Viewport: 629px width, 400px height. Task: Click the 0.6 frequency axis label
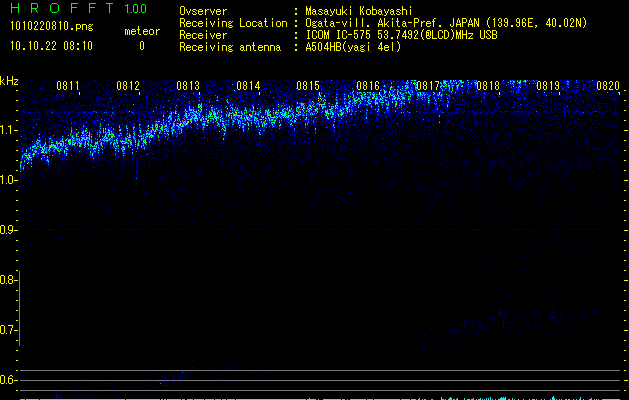click(9, 380)
